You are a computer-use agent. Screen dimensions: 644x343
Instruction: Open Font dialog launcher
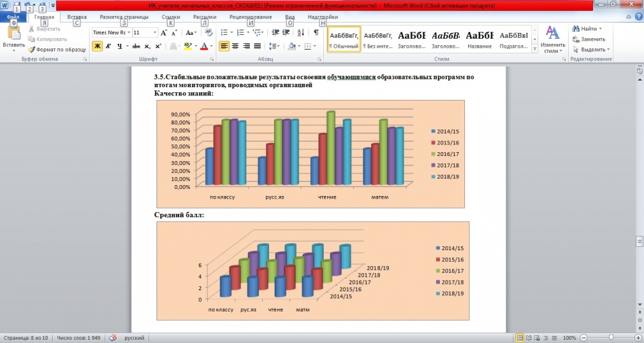212,59
